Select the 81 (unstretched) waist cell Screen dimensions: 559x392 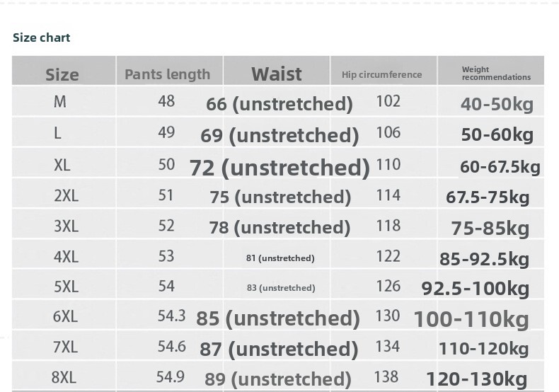pyautogui.click(x=280, y=258)
